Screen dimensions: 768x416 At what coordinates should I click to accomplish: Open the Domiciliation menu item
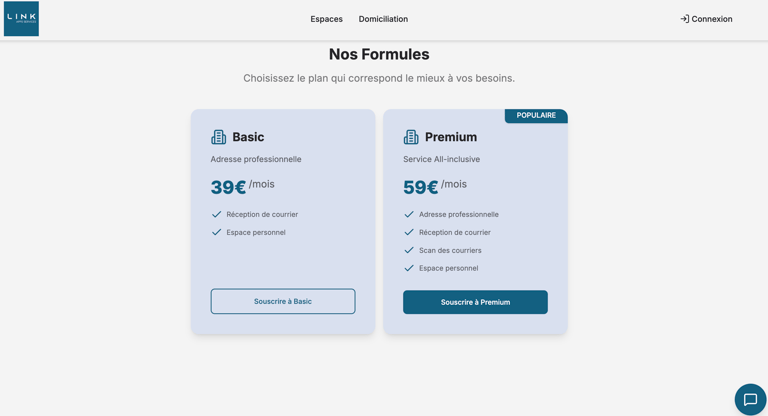pos(383,19)
